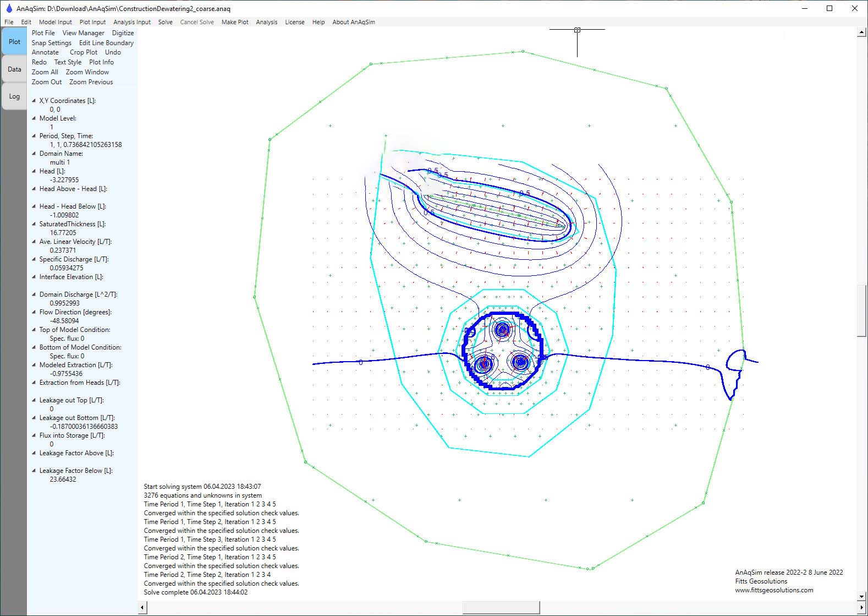This screenshot has width=868, height=616.
Task: Click Zoom Window command
Action: [x=87, y=72]
